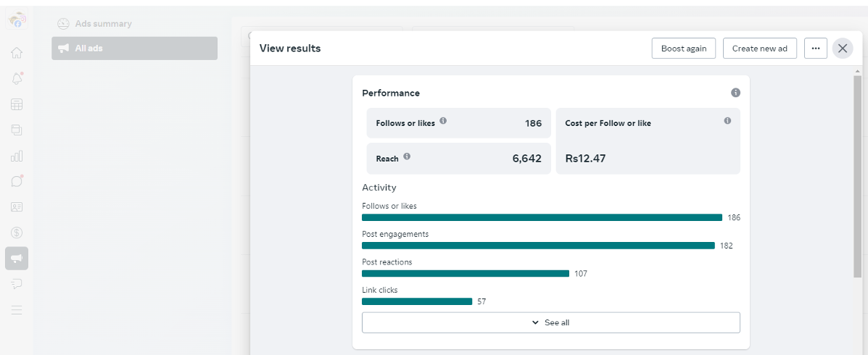Click the View results panel scrollbar
868x355 pixels.
(858, 174)
